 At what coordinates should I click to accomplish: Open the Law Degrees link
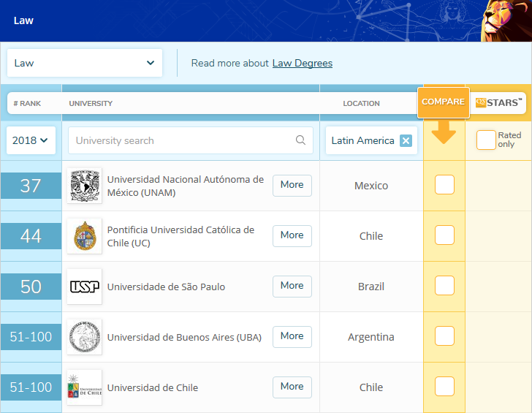303,63
